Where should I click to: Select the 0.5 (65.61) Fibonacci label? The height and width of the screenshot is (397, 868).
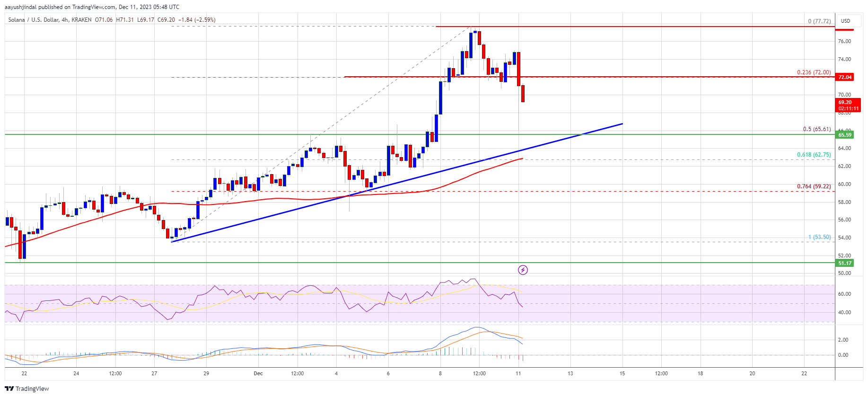[x=816, y=129]
